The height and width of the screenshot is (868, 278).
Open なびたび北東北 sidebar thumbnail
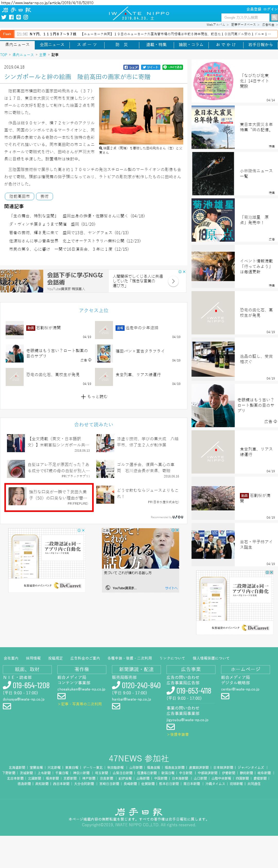point(213,81)
